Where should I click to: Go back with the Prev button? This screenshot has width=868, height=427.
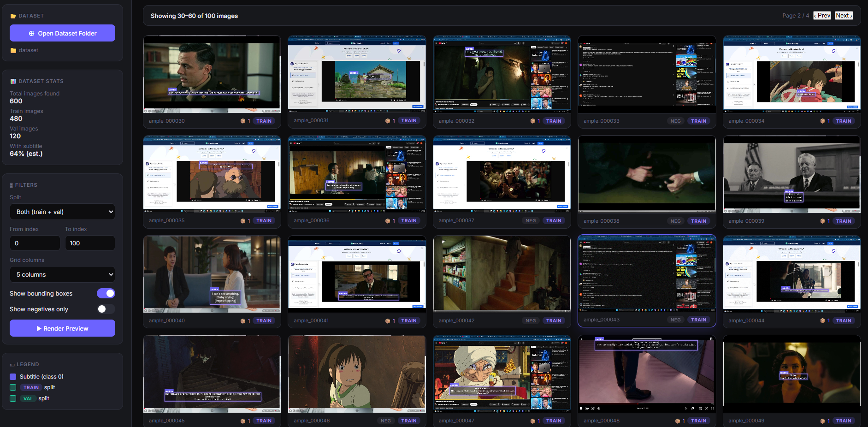[x=822, y=15]
